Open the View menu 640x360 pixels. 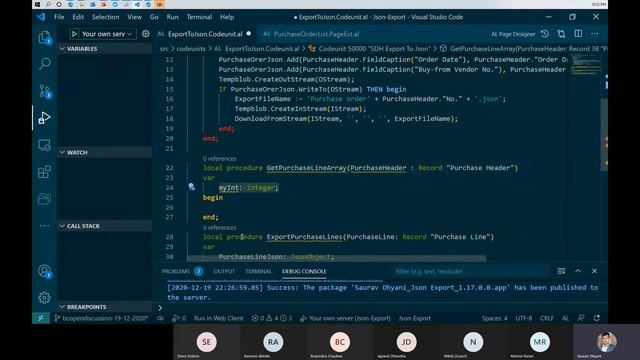134,17
